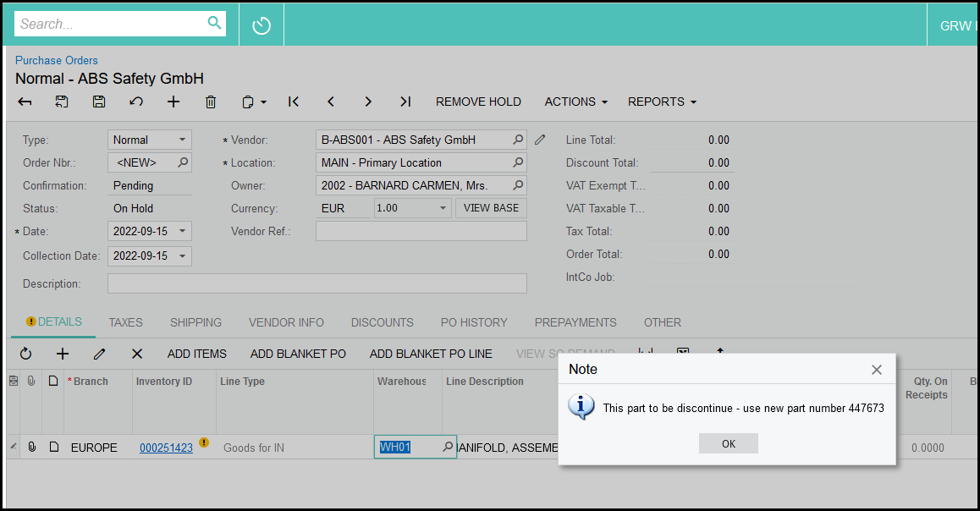The width and height of the screenshot is (980, 511).
Task: Click the Undo arrow icon
Action: pyautogui.click(x=136, y=102)
